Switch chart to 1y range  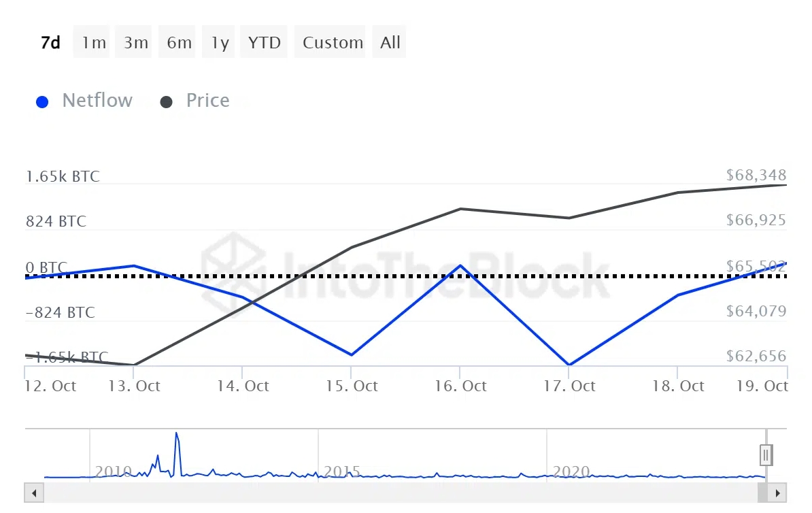(x=220, y=42)
